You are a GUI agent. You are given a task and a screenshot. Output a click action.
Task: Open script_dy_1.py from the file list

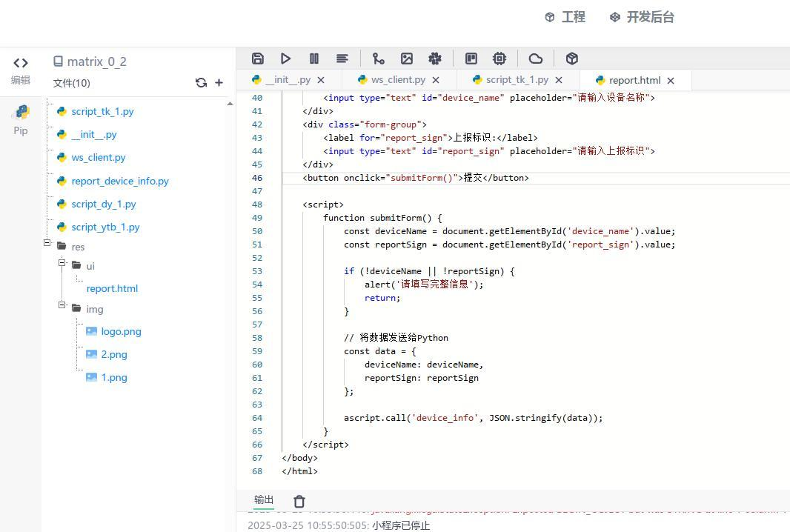(x=103, y=204)
